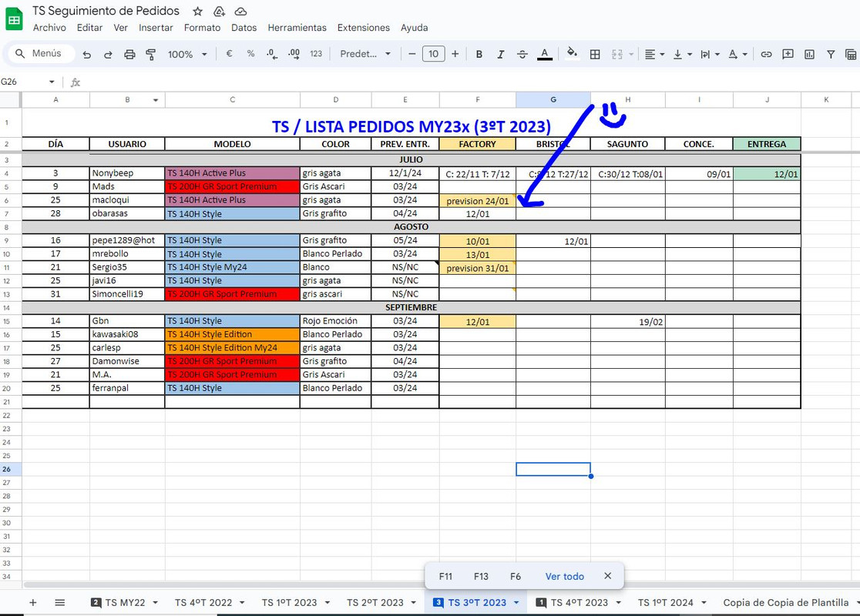Screen dimensions: 860x616
Task: Expand the merge cells dropdown arrow
Action: tap(631, 54)
